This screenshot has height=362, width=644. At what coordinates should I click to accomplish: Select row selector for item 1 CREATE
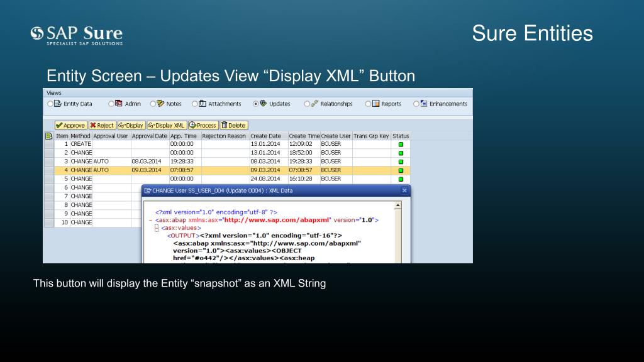point(49,144)
